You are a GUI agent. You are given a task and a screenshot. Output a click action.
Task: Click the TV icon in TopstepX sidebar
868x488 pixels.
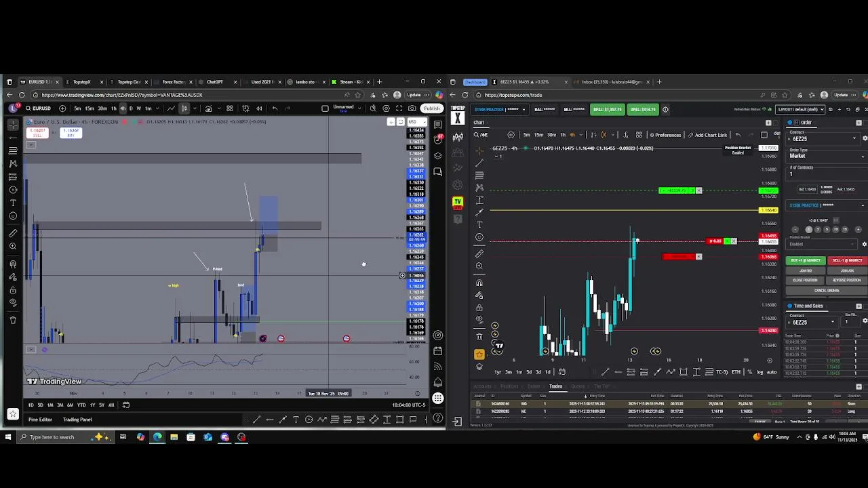pos(458,202)
